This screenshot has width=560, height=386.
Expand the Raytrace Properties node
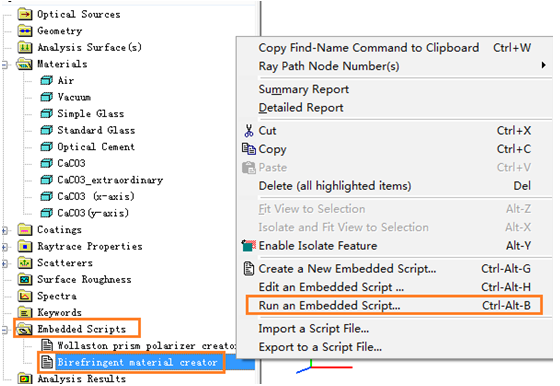(x=4, y=247)
